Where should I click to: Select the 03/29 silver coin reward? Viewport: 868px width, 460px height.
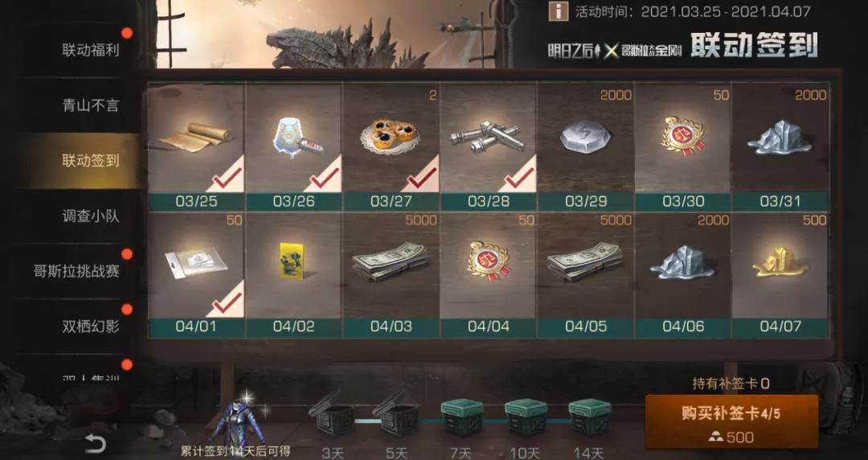(585, 146)
